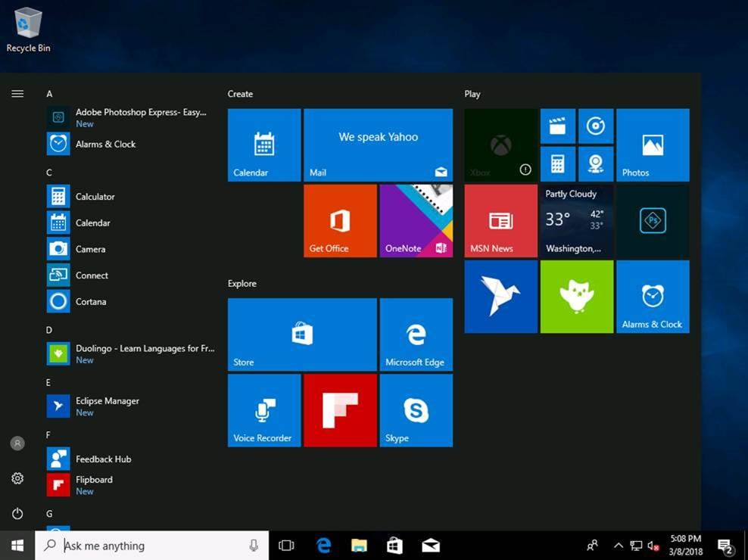
Task: Jump via letter E header
Action: tap(48, 383)
